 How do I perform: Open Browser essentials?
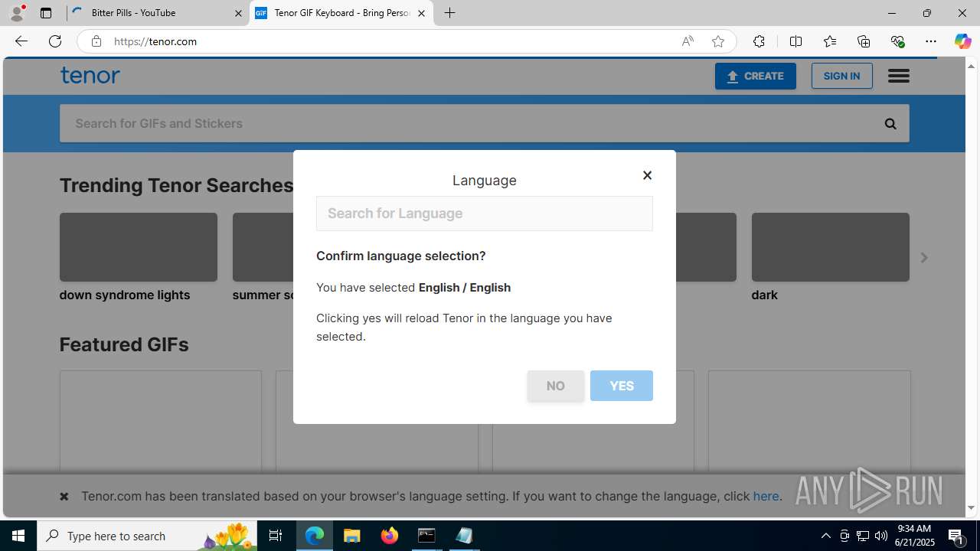[x=897, y=41]
